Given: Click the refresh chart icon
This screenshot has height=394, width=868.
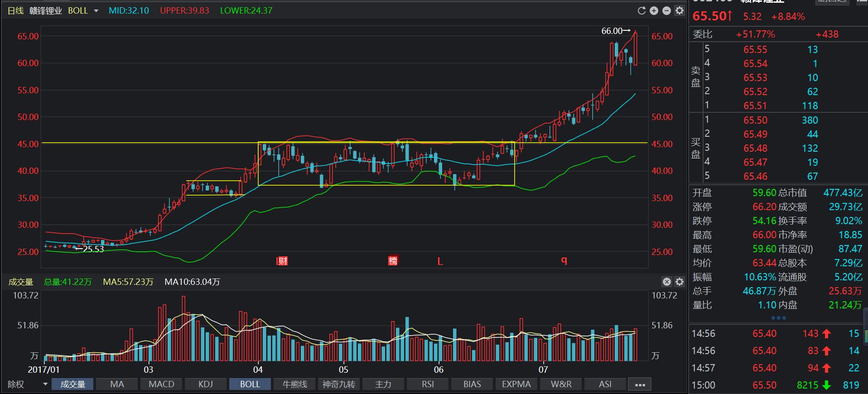Looking at the screenshot, I should (641, 11).
